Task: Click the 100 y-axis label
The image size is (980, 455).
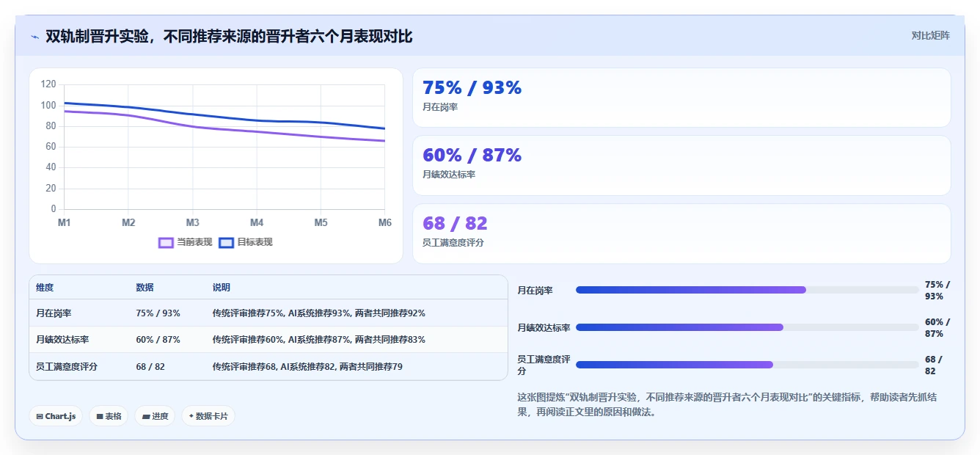Action: [x=48, y=105]
